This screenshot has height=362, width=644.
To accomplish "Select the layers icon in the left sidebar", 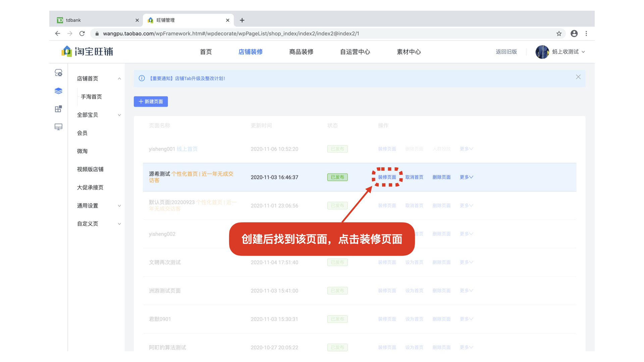I will point(58,90).
